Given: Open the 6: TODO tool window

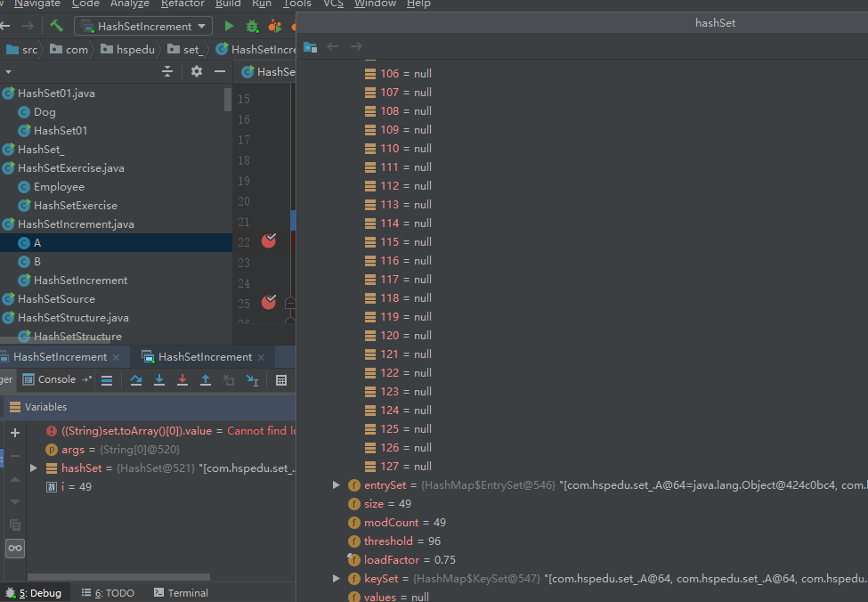Looking at the screenshot, I should tap(108, 592).
